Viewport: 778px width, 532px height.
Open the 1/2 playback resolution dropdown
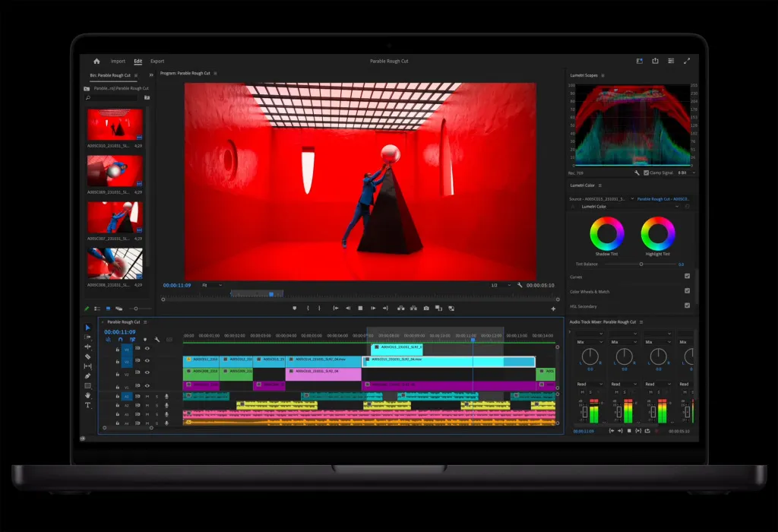pyautogui.click(x=501, y=285)
